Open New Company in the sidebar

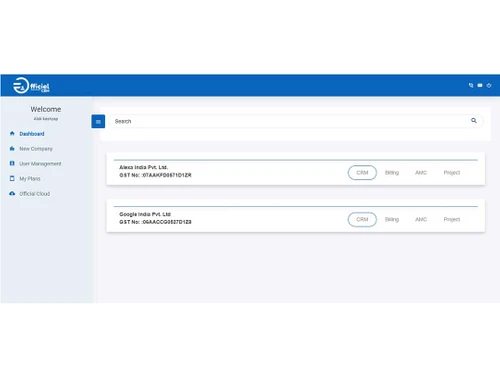pyautogui.click(x=36, y=149)
